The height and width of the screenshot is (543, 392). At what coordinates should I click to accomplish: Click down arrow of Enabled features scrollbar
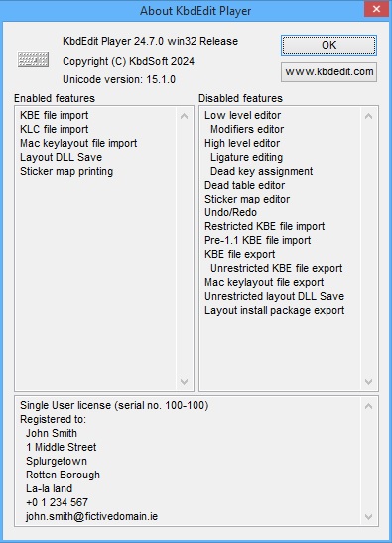click(x=185, y=381)
